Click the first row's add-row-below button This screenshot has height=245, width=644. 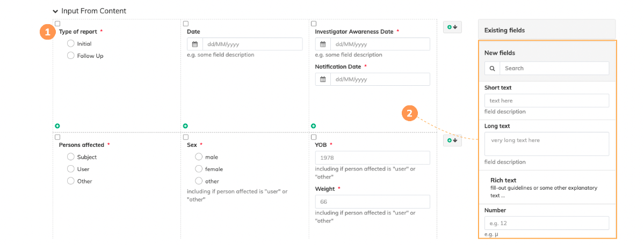[452, 27]
